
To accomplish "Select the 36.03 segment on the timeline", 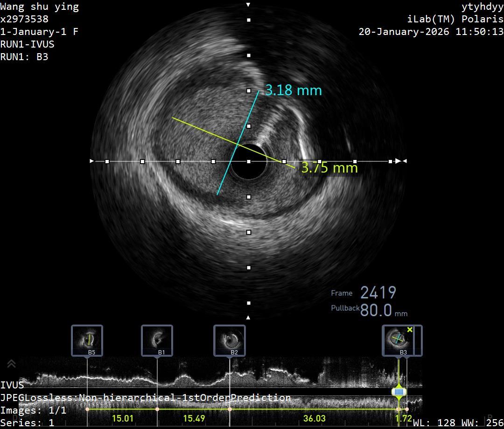I will point(314,418).
